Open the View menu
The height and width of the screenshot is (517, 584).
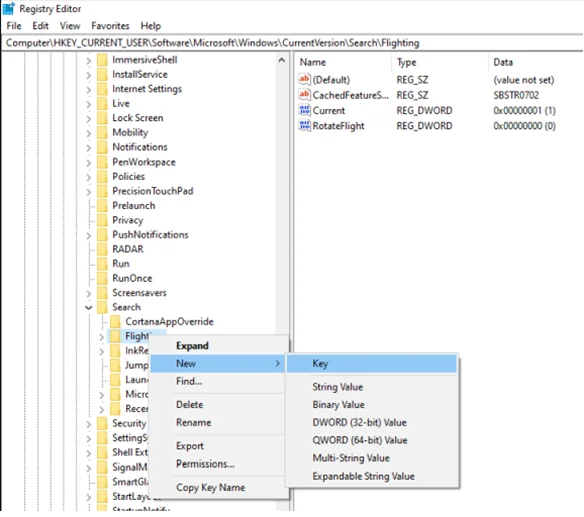tap(70, 26)
